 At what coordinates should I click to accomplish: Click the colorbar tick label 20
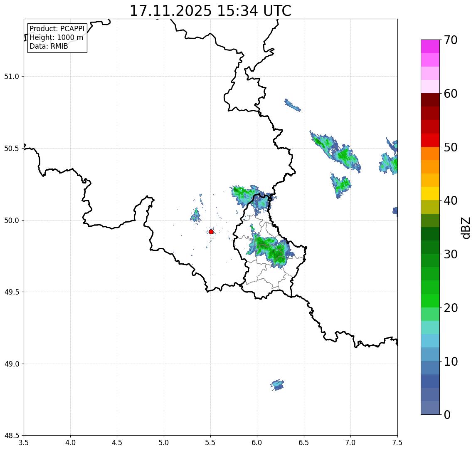tap(451, 308)
